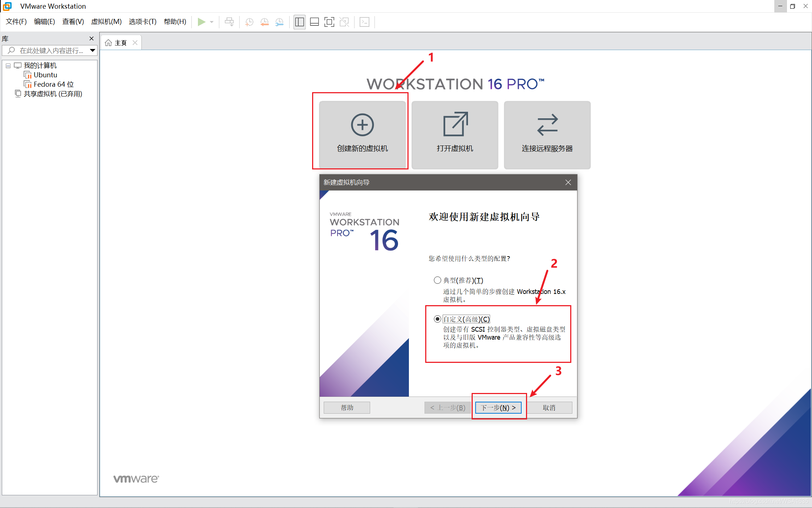Minimize the VMware Workstation window
The image size is (812, 508).
point(780,6)
